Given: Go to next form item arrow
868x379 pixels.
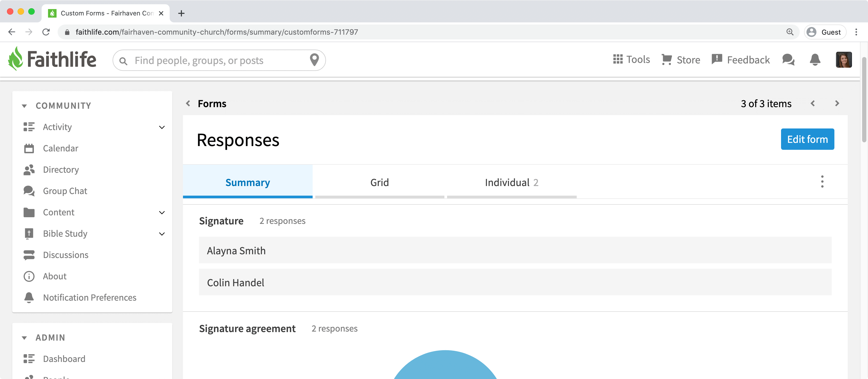Looking at the screenshot, I should pos(837,103).
